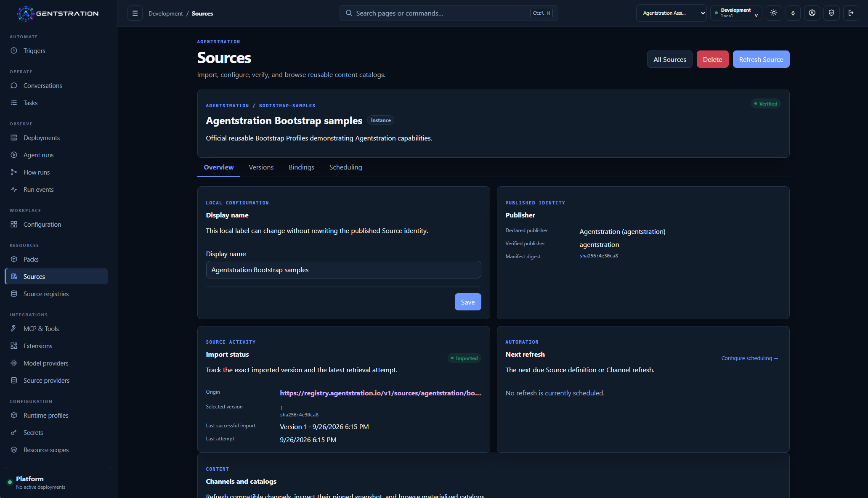Click MCP & Tools wrench icon
The width and height of the screenshot is (868, 498).
(x=14, y=328)
